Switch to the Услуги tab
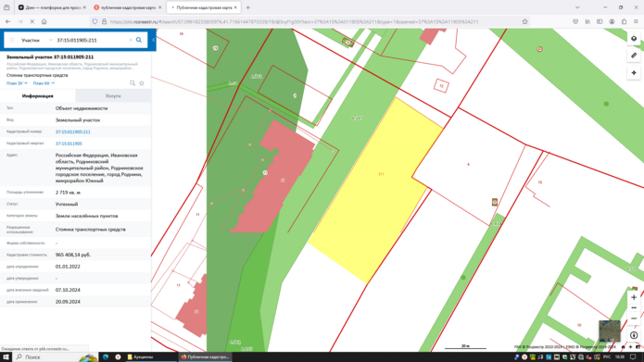This screenshot has height=362, width=644. [x=113, y=95]
